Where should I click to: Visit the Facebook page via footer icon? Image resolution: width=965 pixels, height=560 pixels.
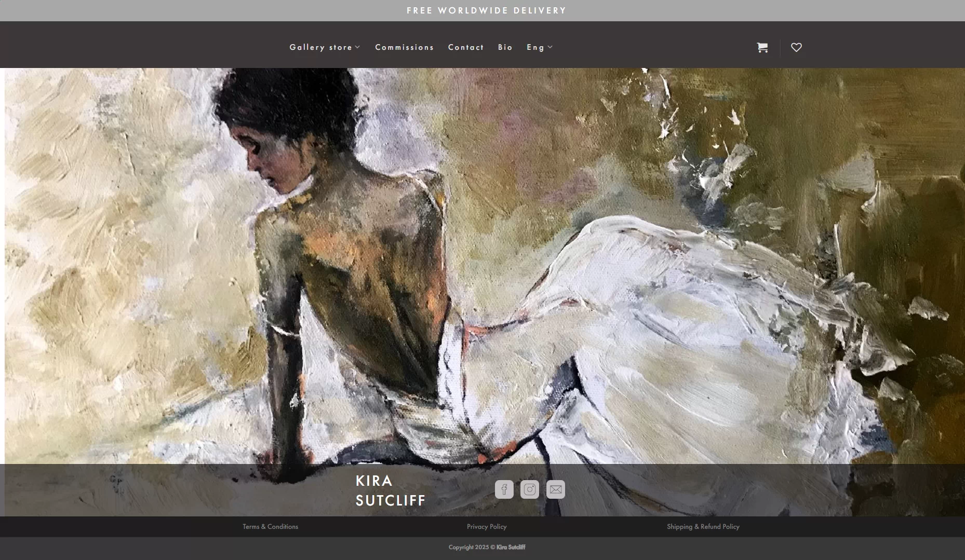tap(504, 489)
